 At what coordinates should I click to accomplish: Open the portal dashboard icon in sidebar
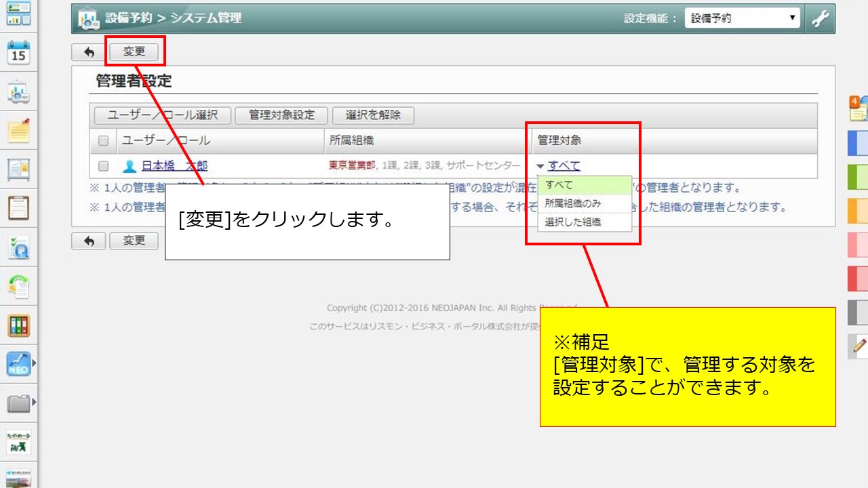coord(18,13)
